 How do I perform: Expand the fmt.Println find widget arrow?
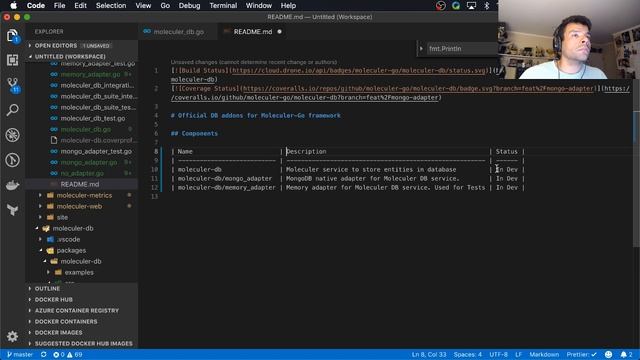point(421,49)
